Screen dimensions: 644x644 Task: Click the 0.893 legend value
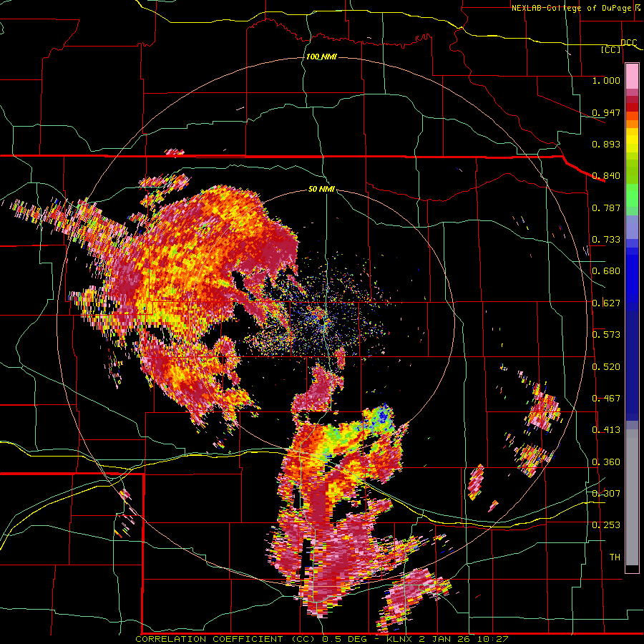click(606, 144)
